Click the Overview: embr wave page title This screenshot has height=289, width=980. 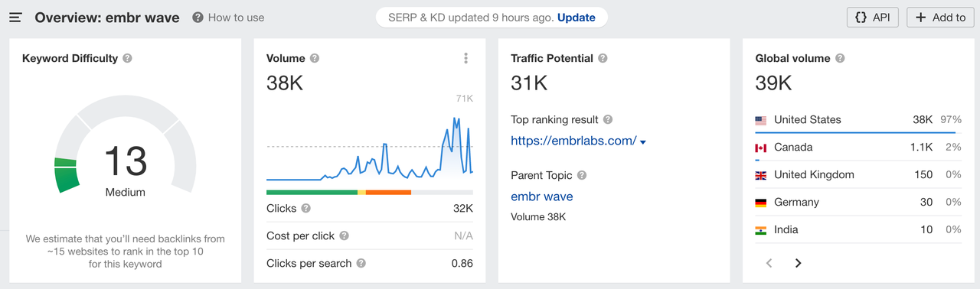tap(107, 18)
